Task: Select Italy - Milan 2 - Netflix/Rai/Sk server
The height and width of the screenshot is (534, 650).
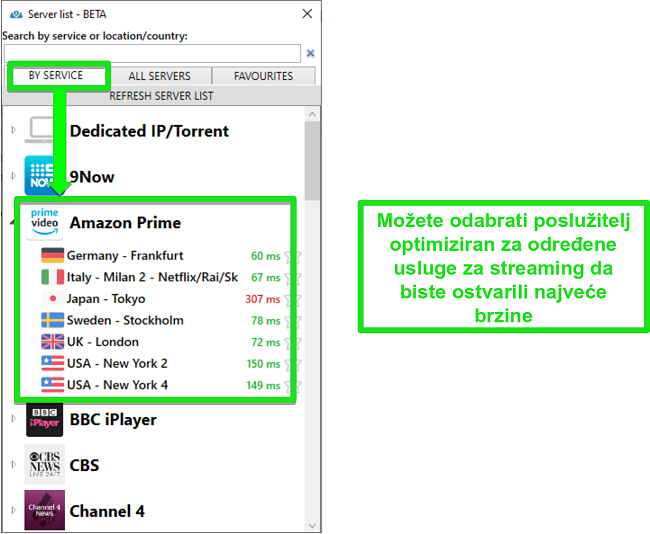Action: [x=152, y=277]
